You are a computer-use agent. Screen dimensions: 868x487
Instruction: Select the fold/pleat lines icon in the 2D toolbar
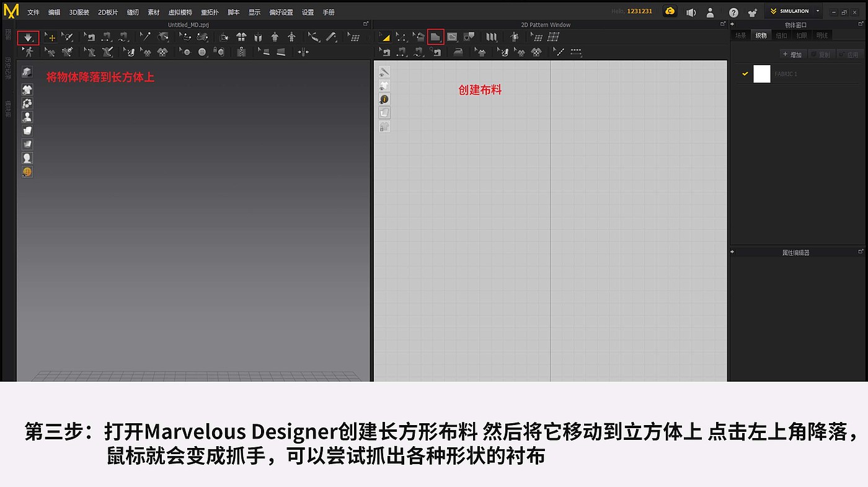point(492,37)
